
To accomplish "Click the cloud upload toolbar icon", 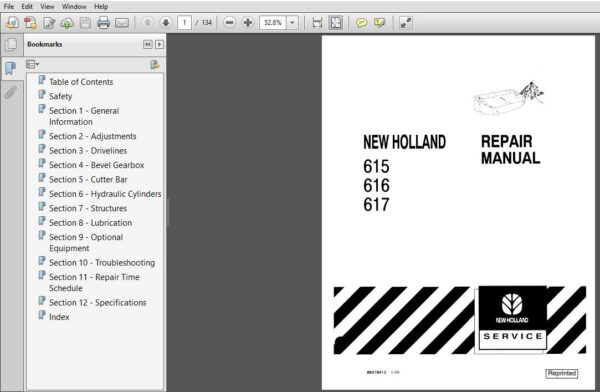I will pyautogui.click(x=67, y=23).
